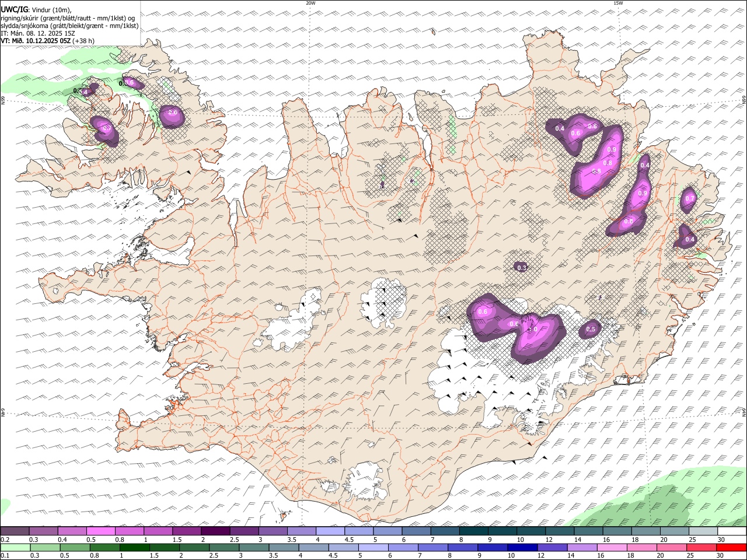This screenshot has height=560, width=747.
Task: Click the light lavender 4 swatch, upper legend
Action: 330,531
